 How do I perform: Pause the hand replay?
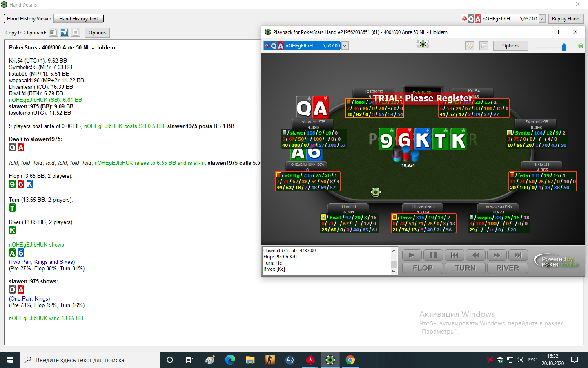[433, 255]
